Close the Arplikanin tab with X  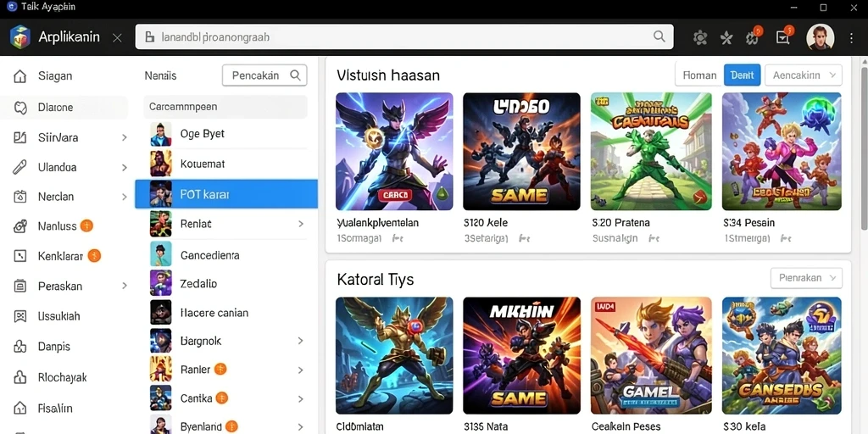117,37
